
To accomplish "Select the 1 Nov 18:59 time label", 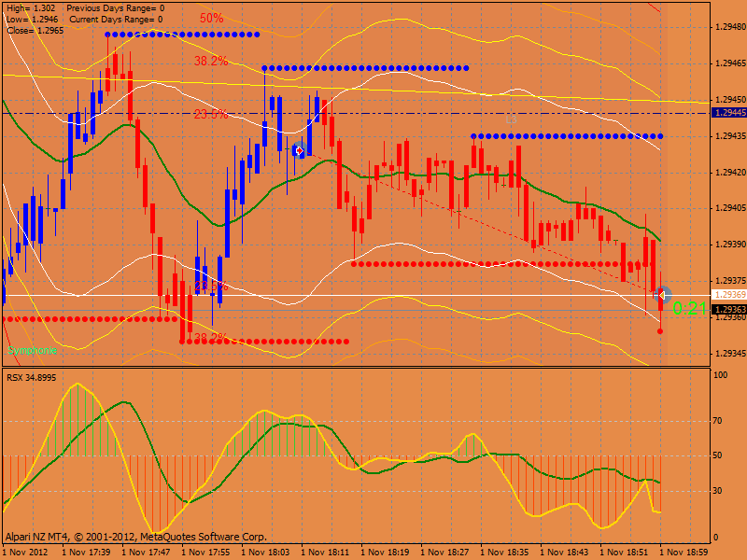I will (x=684, y=553).
